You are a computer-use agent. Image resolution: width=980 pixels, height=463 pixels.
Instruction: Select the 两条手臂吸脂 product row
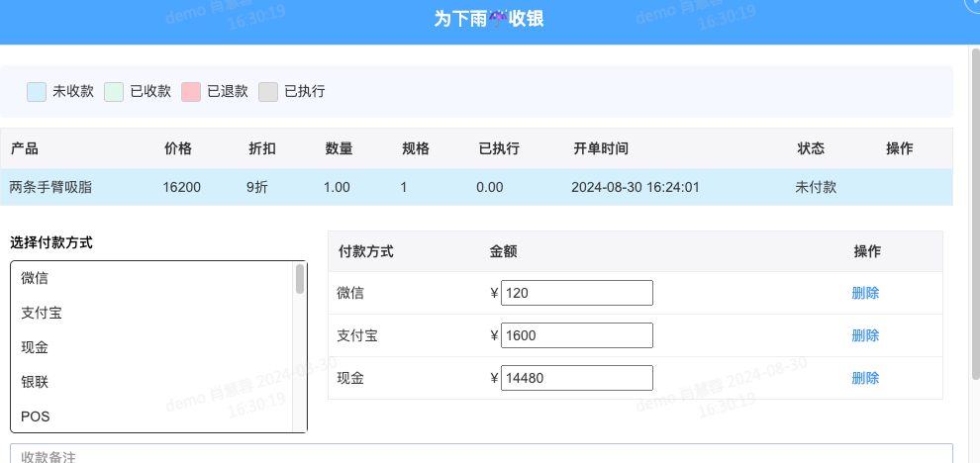pyautogui.click(x=476, y=187)
